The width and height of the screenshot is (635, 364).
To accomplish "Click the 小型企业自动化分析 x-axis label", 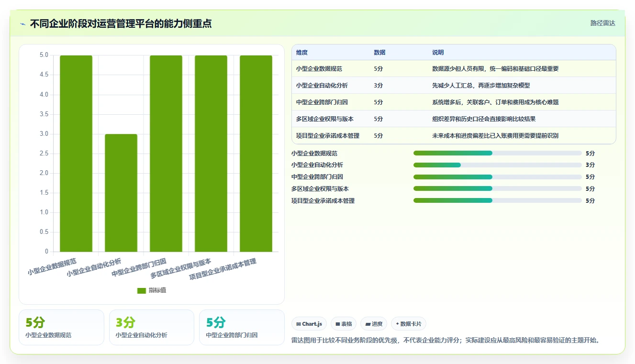I will (x=94, y=268).
